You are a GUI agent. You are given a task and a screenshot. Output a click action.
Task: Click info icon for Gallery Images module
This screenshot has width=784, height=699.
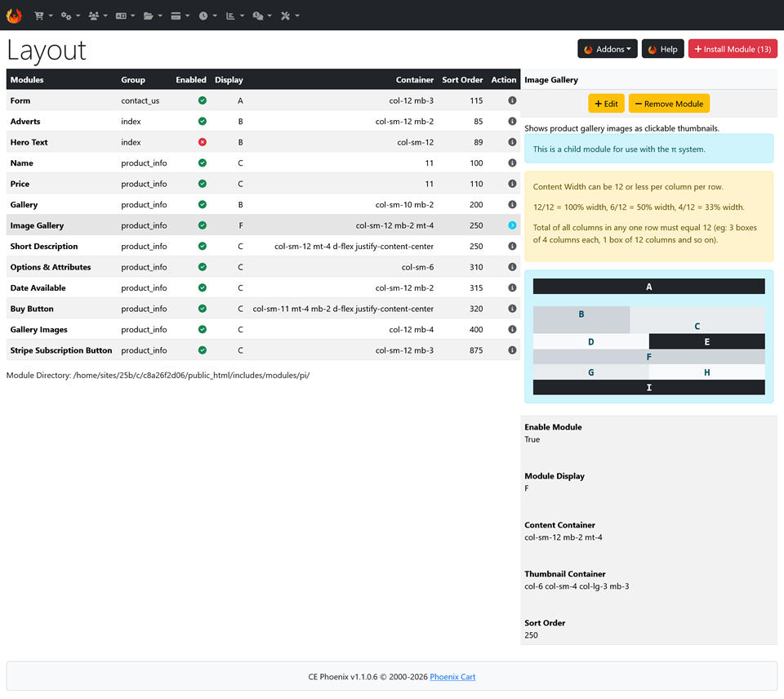(512, 330)
